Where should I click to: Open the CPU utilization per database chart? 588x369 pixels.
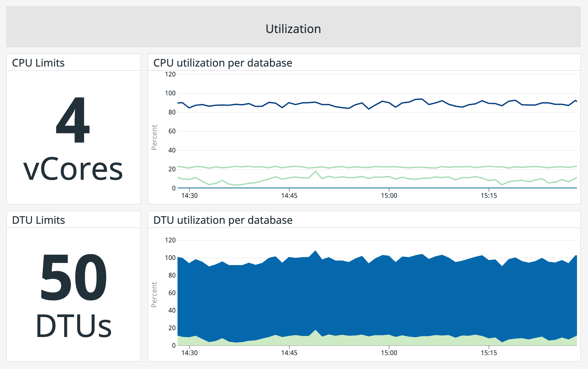click(x=367, y=131)
